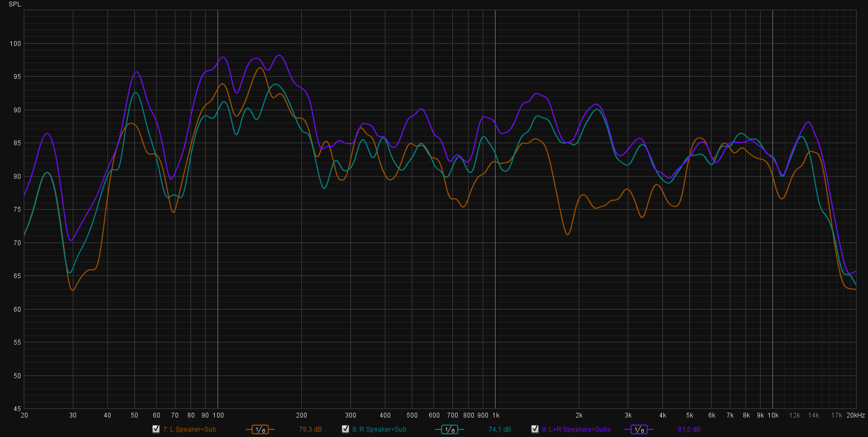Select the '8: R Speaker+Sub' legend label
Image resolution: width=868 pixels, height=437 pixels.
379,429
